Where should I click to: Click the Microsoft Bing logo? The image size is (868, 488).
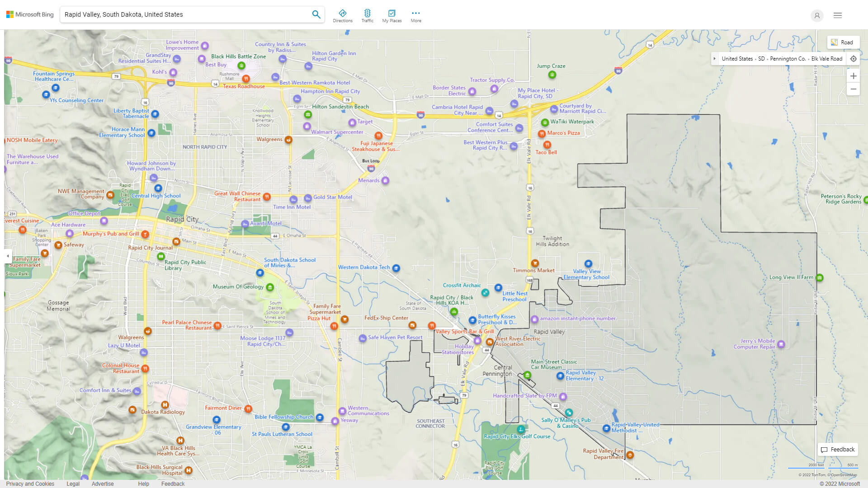coord(30,14)
